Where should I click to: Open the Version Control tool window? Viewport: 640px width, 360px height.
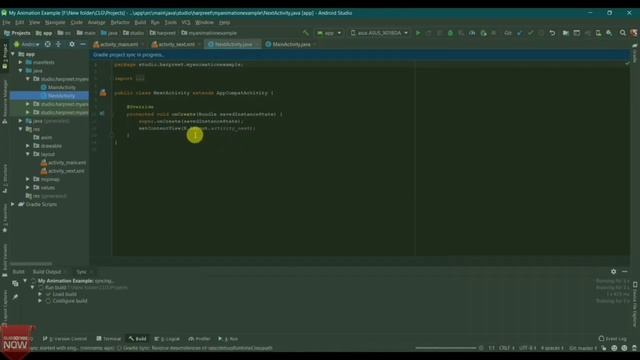[64, 339]
